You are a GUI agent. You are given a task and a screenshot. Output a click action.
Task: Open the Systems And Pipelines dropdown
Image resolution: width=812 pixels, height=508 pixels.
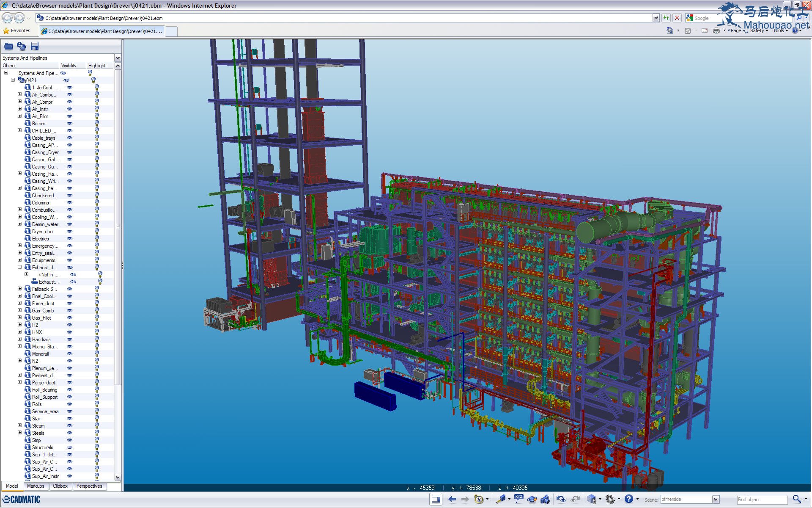click(118, 58)
